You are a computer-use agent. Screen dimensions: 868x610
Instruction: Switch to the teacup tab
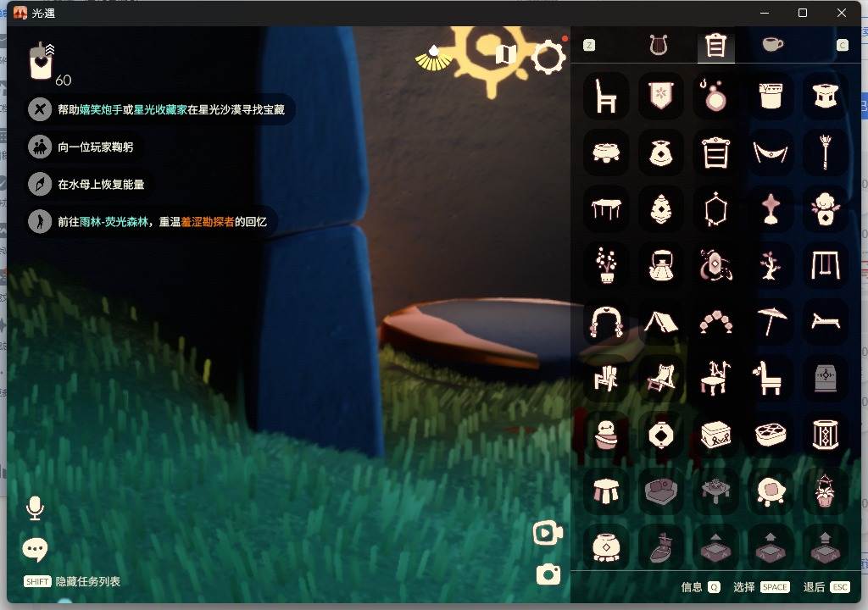[772, 44]
